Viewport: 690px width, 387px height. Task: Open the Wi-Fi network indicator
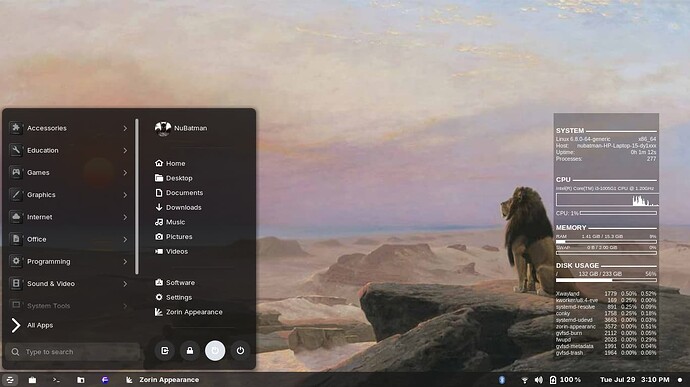click(x=525, y=380)
